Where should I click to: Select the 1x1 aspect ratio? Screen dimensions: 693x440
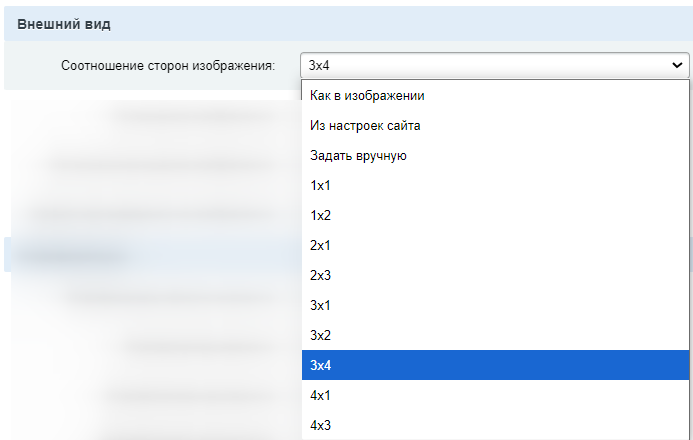click(320, 186)
